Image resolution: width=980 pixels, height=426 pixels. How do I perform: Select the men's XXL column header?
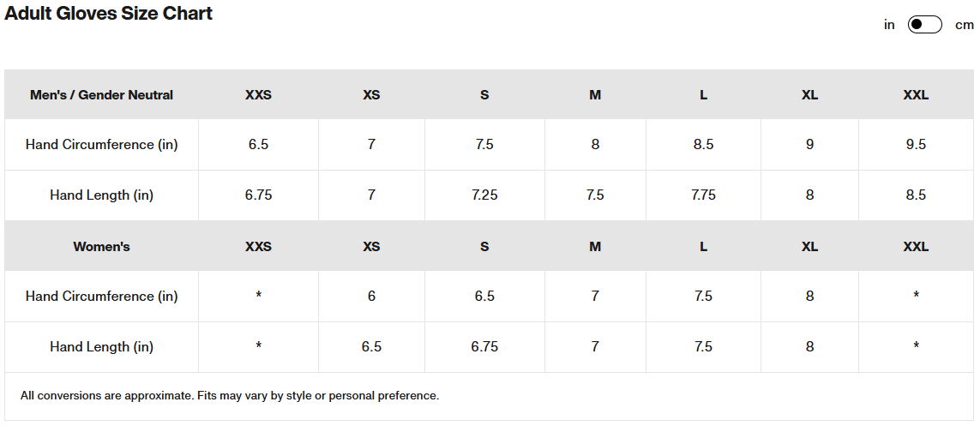pos(916,95)
